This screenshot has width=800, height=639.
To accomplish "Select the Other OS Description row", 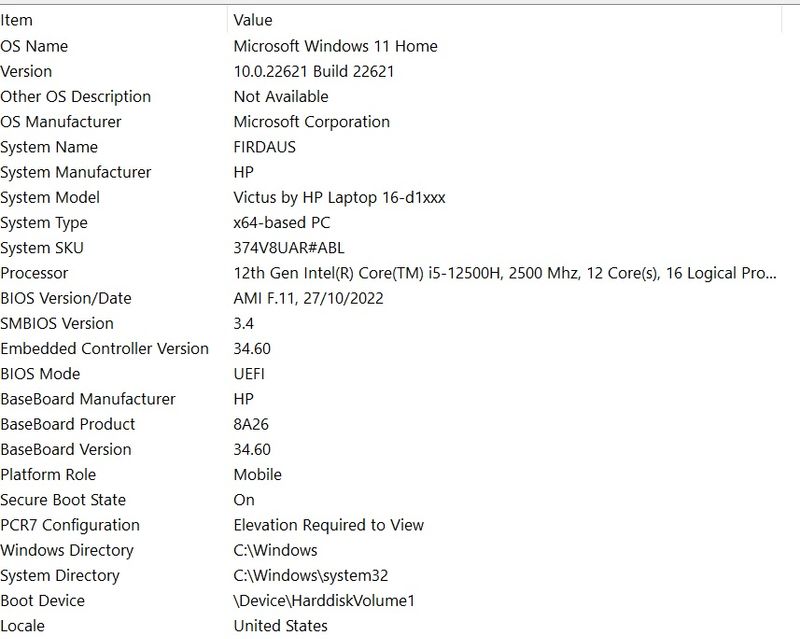I will tap(76, 97).
